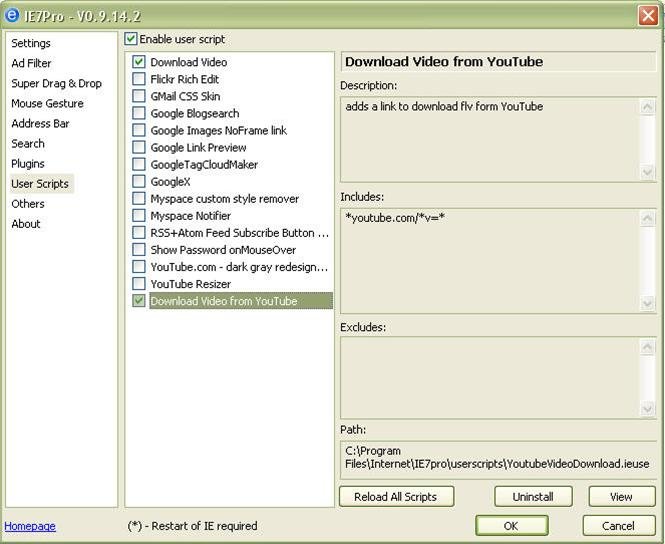665x544 pixels.
Task: Click scroll up arrow in Excludes box
Action: (647, 347)
